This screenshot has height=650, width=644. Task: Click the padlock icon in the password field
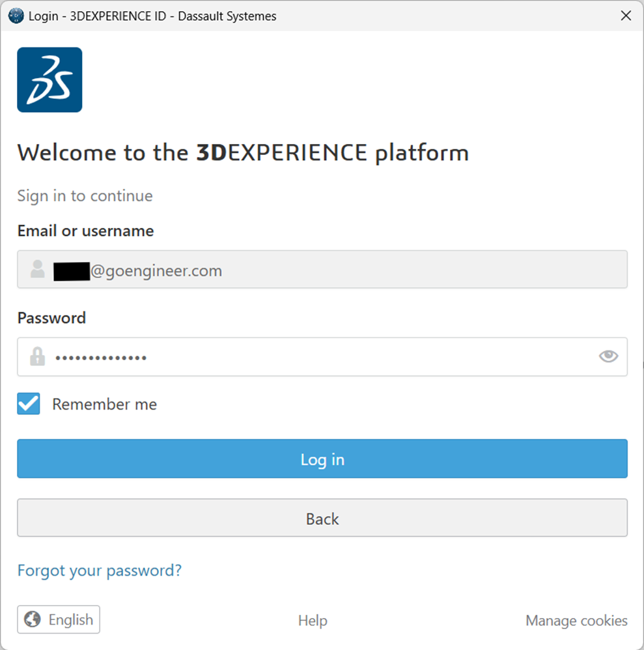[37, 356]
